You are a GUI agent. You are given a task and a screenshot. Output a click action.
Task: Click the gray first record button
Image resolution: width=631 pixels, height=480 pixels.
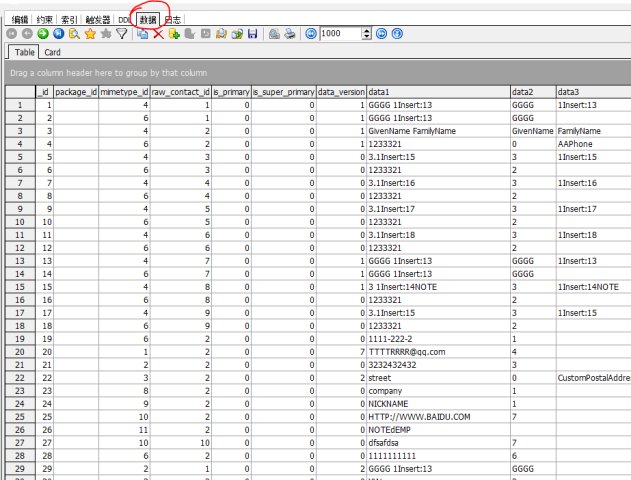click(x=12, y=34)
